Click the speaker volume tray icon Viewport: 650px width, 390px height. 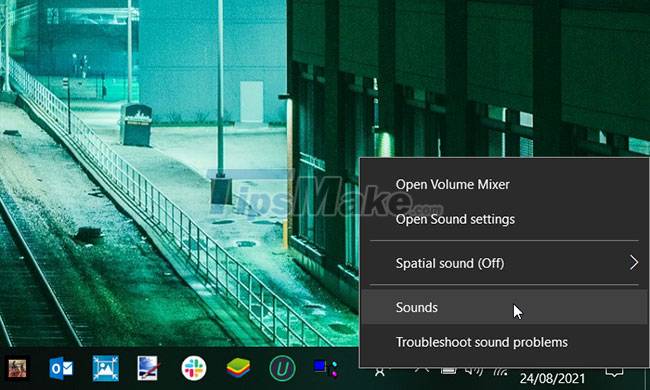[474, 371]
